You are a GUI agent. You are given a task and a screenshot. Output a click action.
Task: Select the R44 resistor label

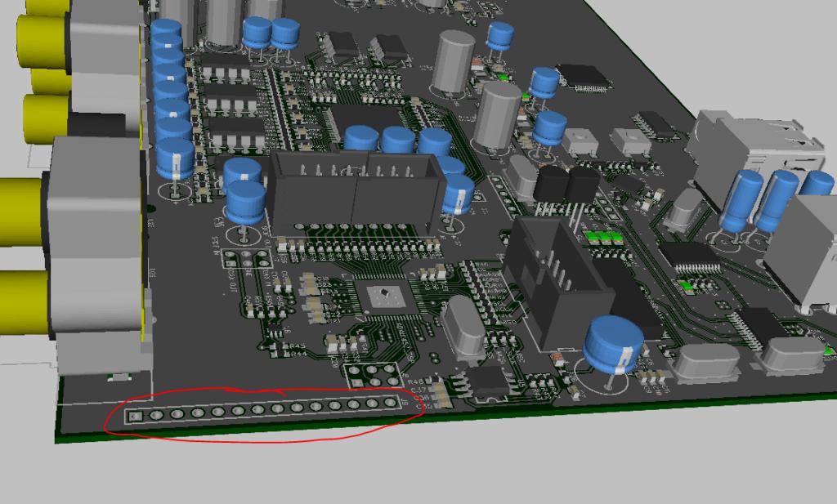click(x=298, y=353)
